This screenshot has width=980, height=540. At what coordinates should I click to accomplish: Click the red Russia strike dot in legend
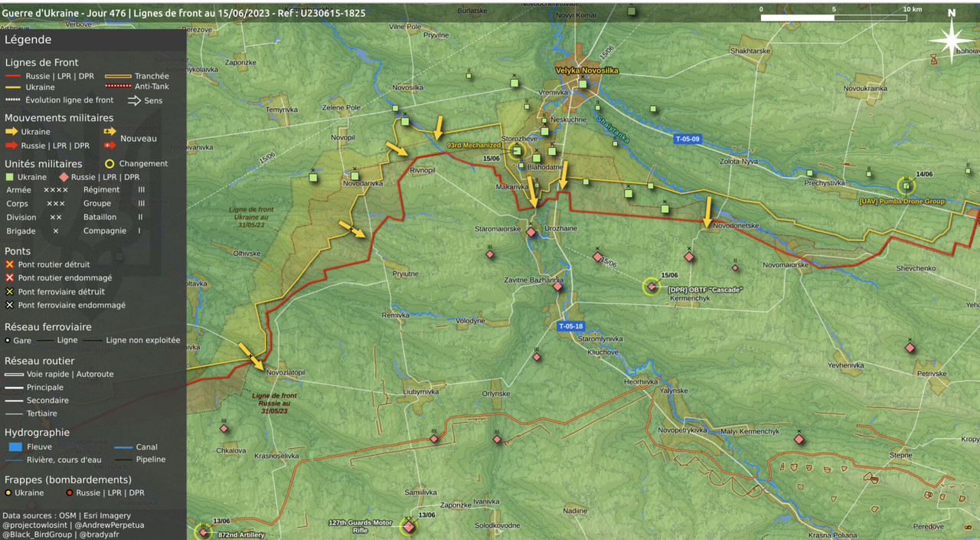click(x=69, y=493)
